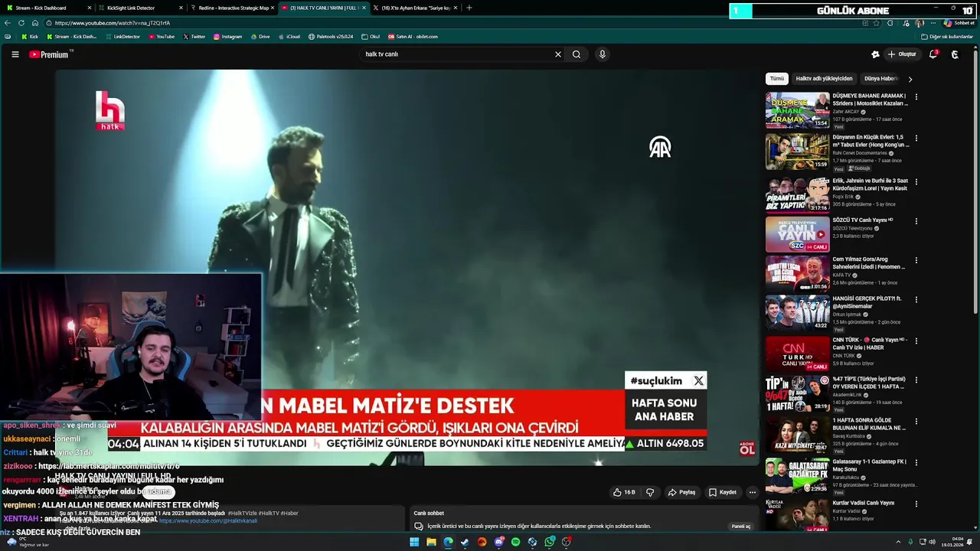The width and height of the screenshot is (980, 551).
Task: Switch to X'te Ayhan Erkara tab
Action: click(x=416, y=8)
